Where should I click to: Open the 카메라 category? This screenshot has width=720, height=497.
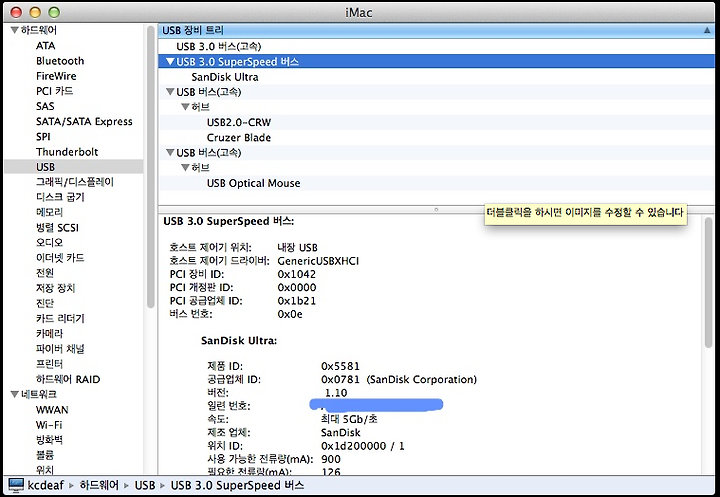(x=49, y=333)
